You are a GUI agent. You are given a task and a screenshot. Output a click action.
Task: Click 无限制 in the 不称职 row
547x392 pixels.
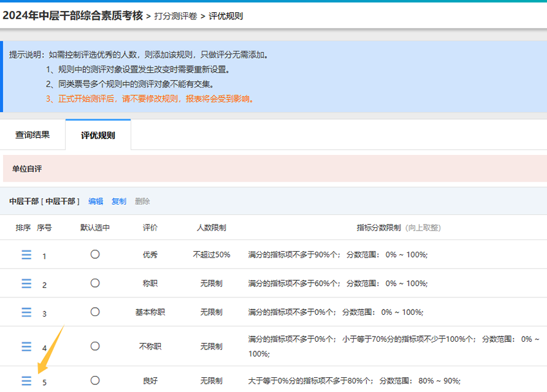click(x=212, y=346)
